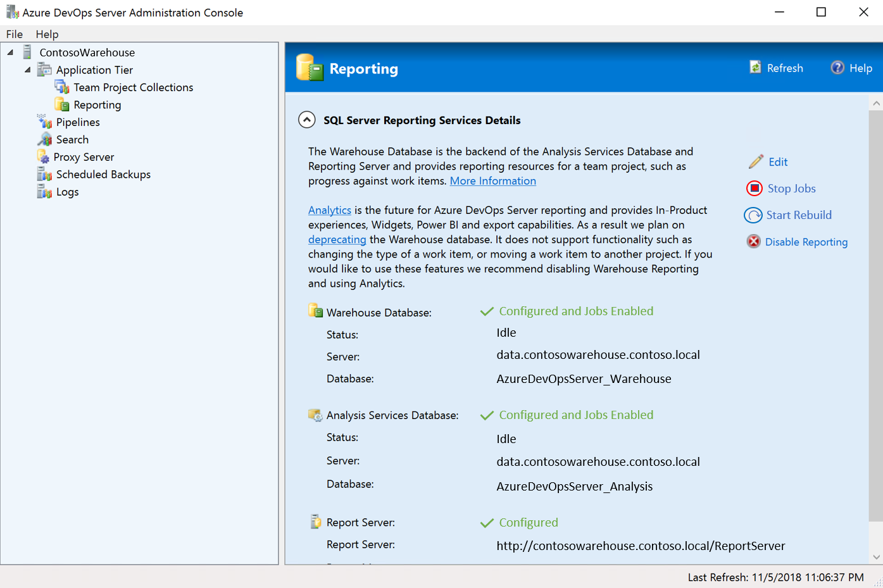Click the ContosoWarehouse server icon in tree

coord(27,52)
